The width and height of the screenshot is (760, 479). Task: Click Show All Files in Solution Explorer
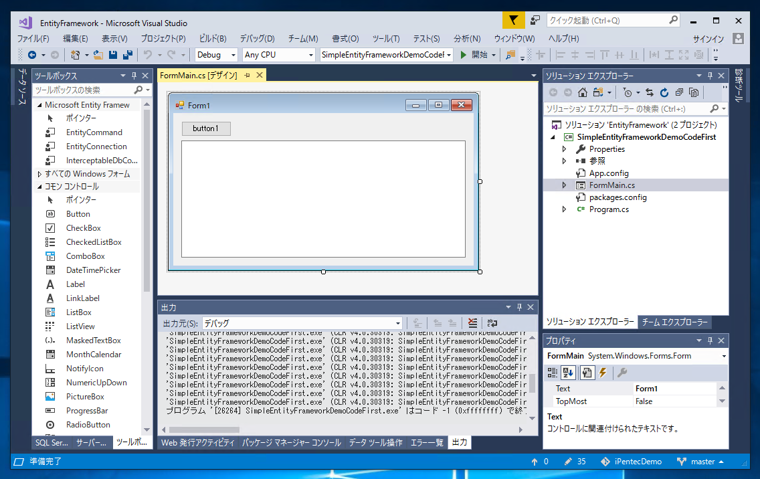pyautogui.click(x=694, y=92)
